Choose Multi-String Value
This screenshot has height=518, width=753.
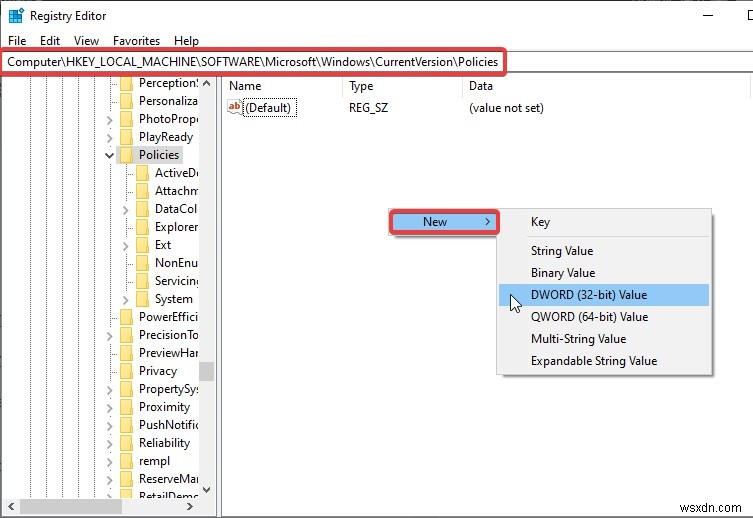(x=604, y=339)
